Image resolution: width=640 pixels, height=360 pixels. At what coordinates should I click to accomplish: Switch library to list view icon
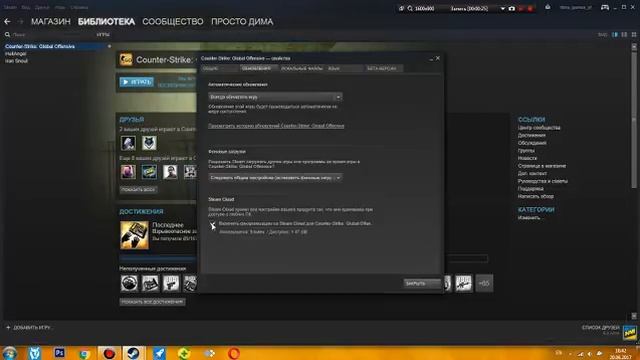tap(624, 35)
